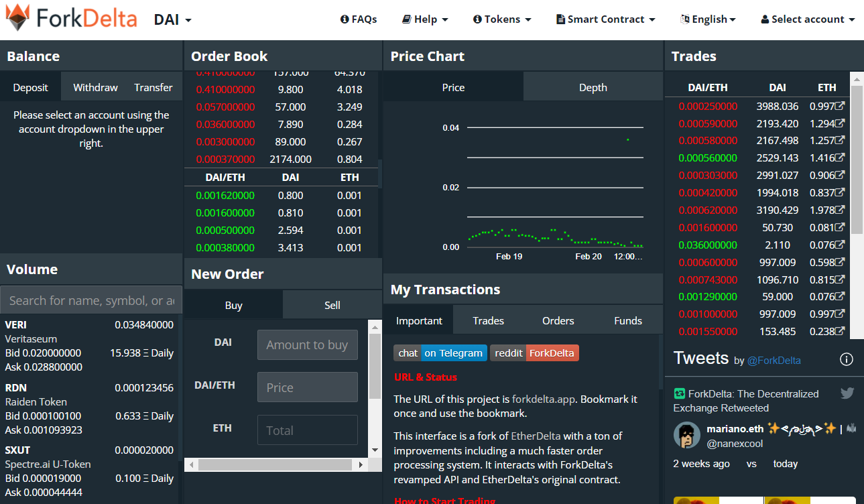Open the external link icon for 50.730 trade
Screen dimensions: 864x504
tap(840, 228)
